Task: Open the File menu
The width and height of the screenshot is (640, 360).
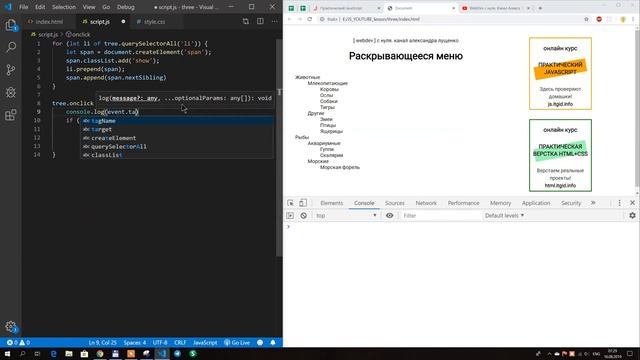Action: [24, 7]
